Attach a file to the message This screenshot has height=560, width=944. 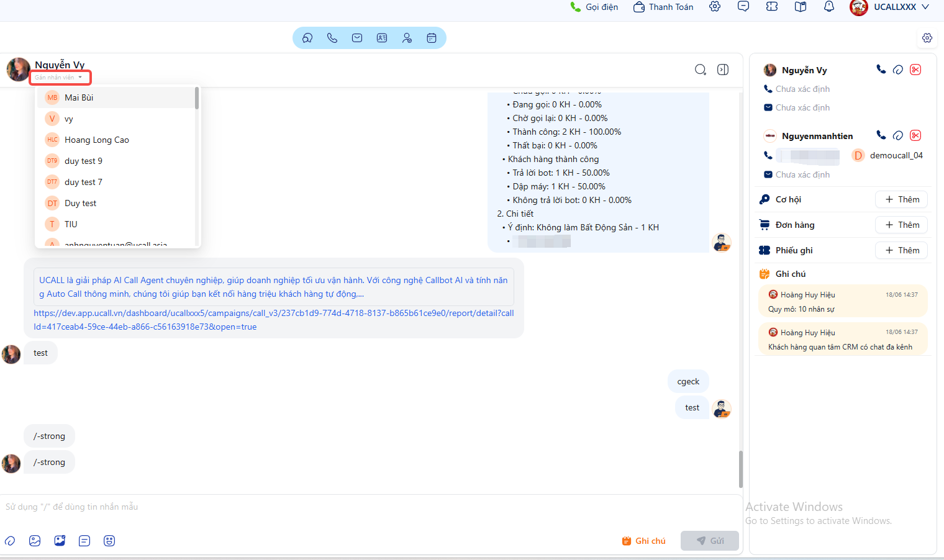[x=10, y=541]
